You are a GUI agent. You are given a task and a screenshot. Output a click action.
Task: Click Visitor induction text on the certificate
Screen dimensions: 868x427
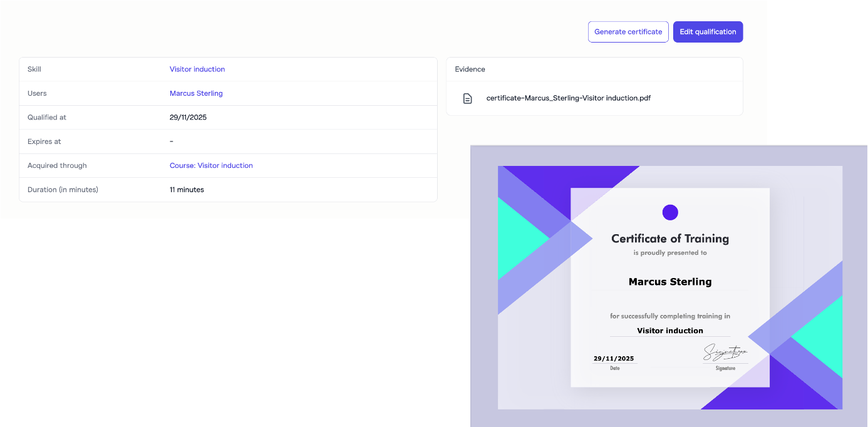(x=669, y=331)
